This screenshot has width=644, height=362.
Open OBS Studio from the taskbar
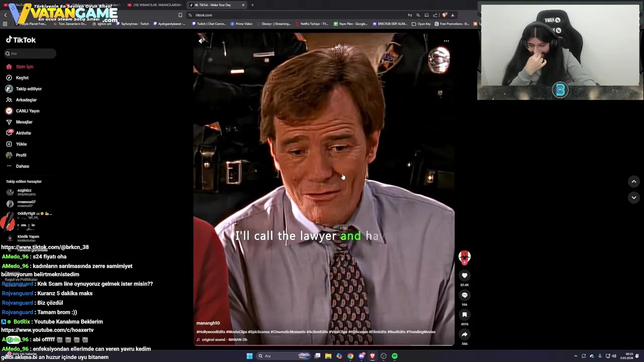383,356
